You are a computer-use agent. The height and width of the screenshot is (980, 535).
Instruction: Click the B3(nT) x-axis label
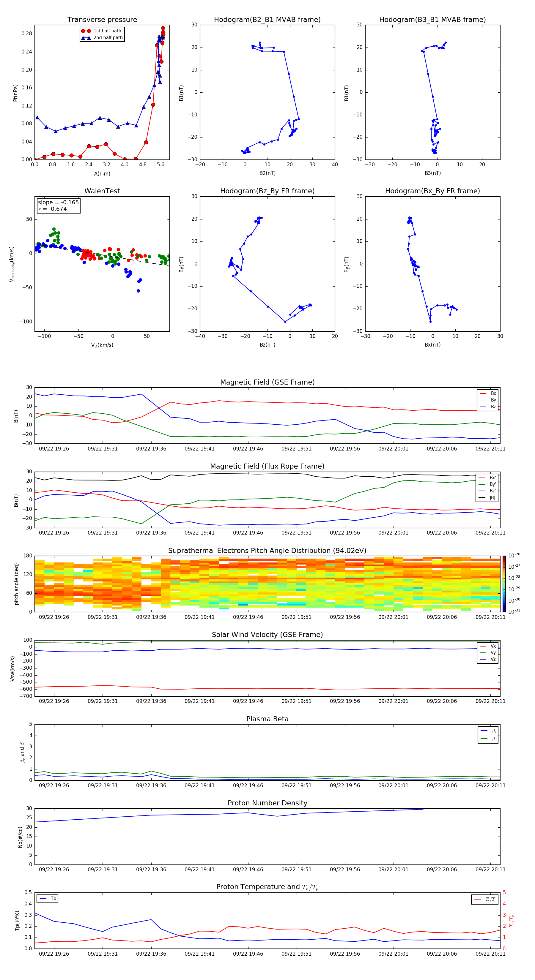point(432,173)
